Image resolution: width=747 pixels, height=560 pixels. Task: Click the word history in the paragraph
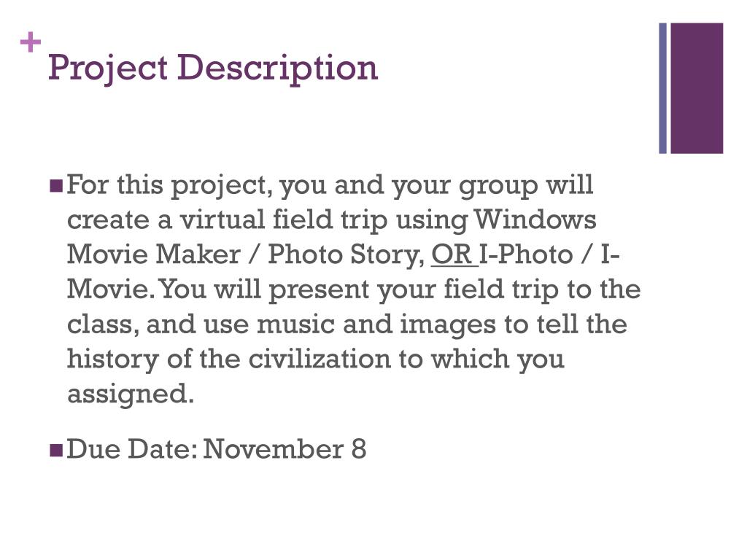tap(113, 360)
